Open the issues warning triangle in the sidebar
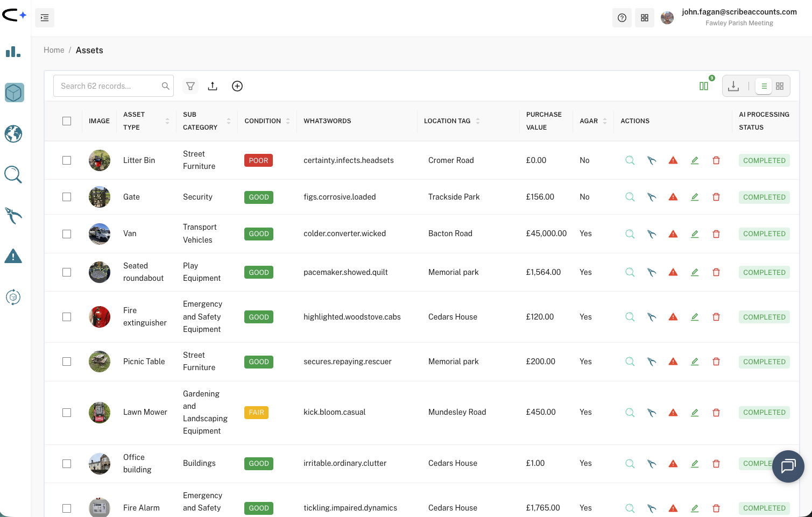The height and width of the screenshot is (517, 812). 14,256
